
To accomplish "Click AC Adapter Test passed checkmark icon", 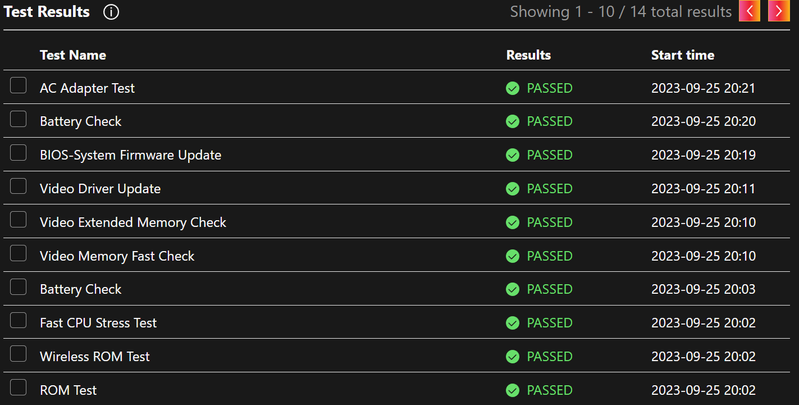I will (513, 88).
